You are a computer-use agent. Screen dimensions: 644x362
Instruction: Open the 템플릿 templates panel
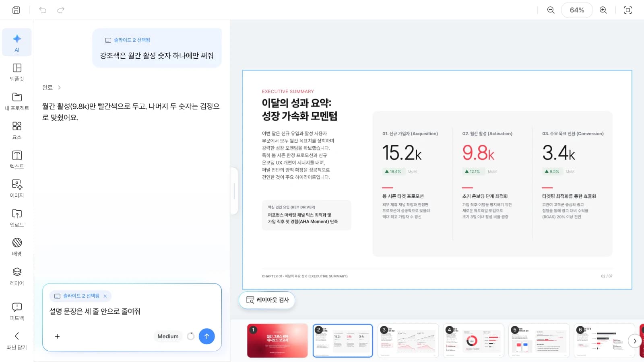click(x=17, y=72)
